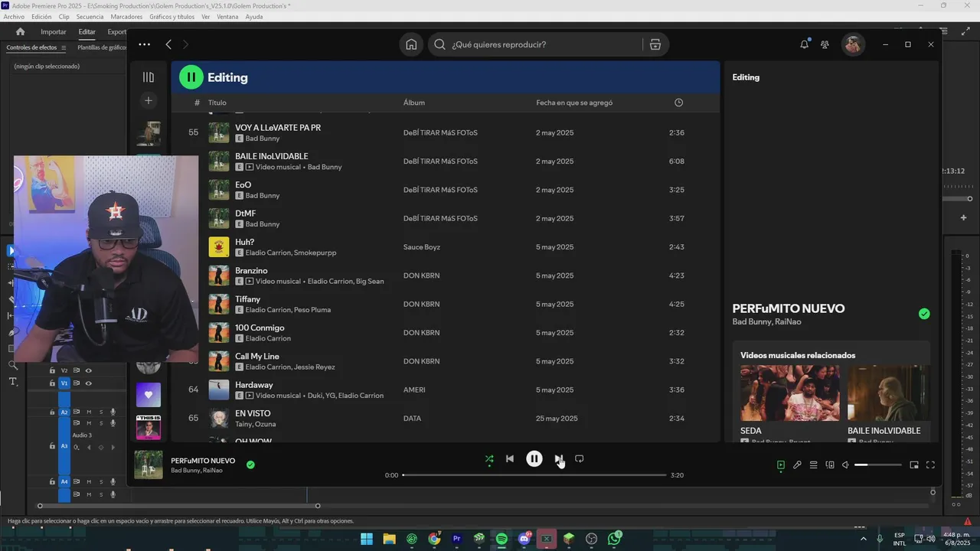Open Premiere Archivo menu
Viewport: 980px width, 551px height.
pos(14,17)
